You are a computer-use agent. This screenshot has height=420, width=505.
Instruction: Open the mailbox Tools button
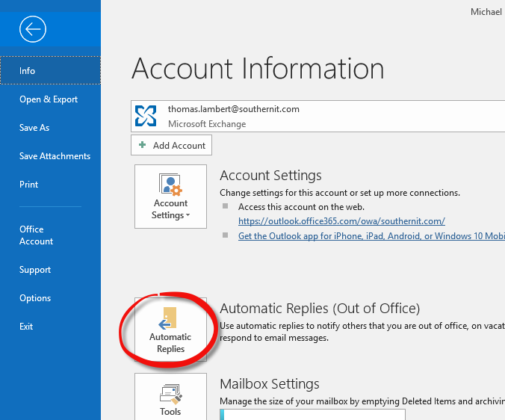coord(170,397)
